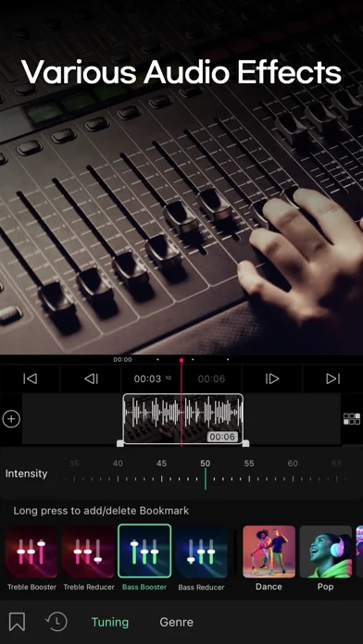
Task: Step back one frame
Action: 91,378
